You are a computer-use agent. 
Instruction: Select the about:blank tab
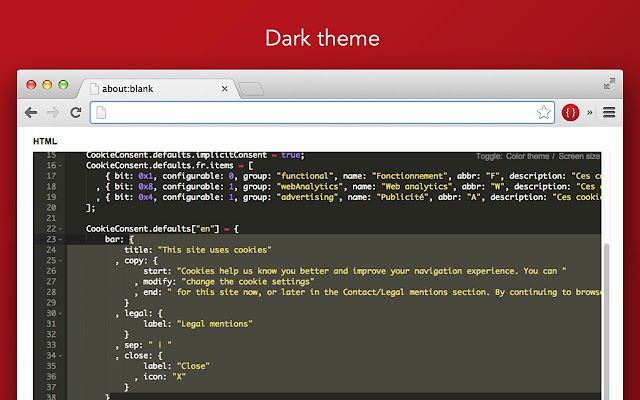pos(158,89)
